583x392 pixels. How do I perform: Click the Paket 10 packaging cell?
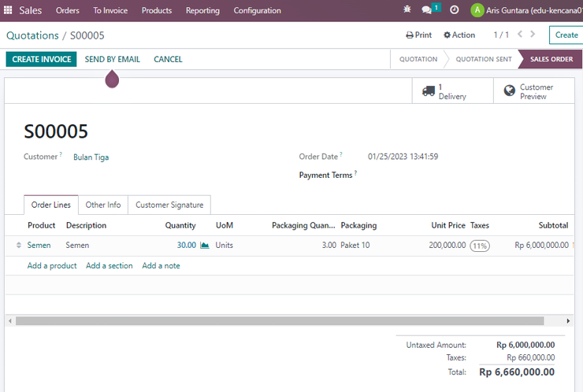355,246
